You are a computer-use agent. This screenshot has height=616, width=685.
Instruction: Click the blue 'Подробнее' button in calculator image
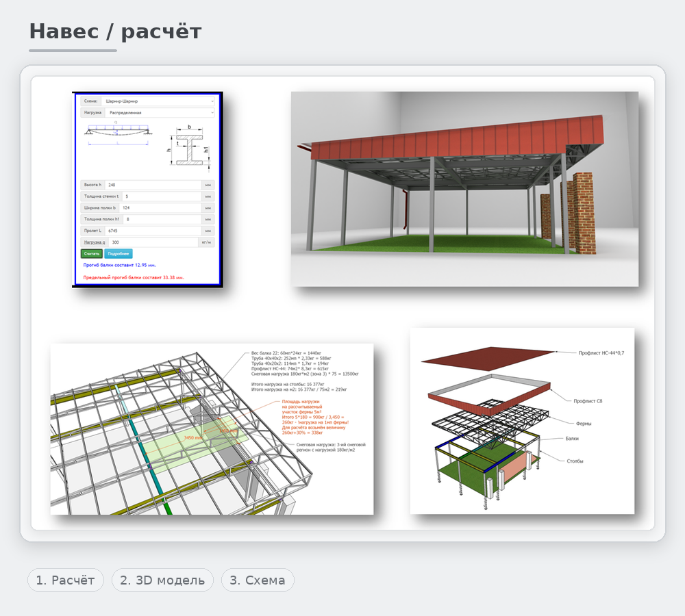pos(119,254)
